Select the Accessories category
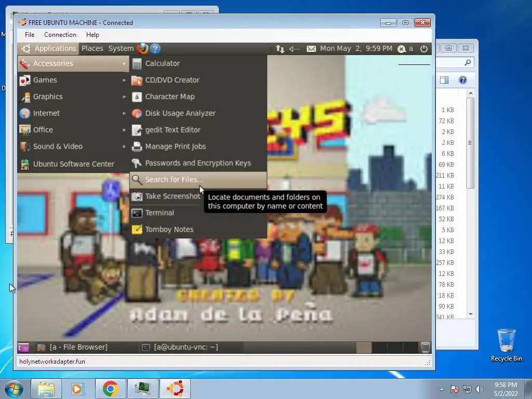Screen dimensions: 532x399 click(x=73, y=63)
